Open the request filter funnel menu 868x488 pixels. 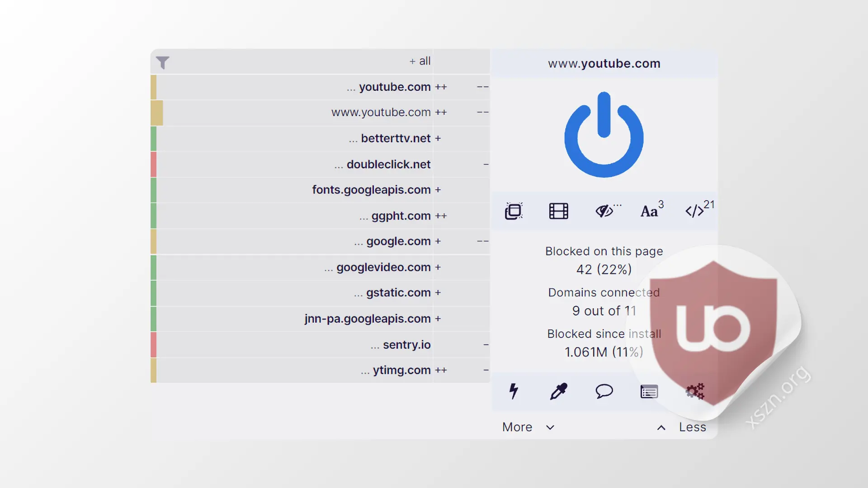click(163, 62)
